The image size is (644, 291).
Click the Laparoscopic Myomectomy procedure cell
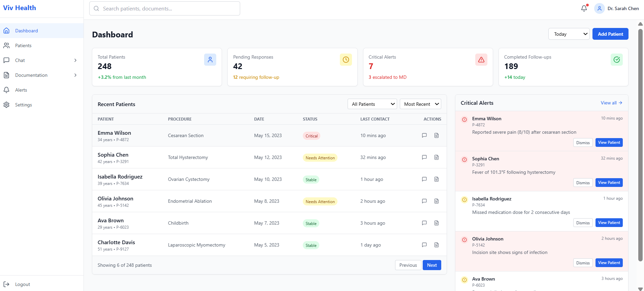[x=197, y=245]
